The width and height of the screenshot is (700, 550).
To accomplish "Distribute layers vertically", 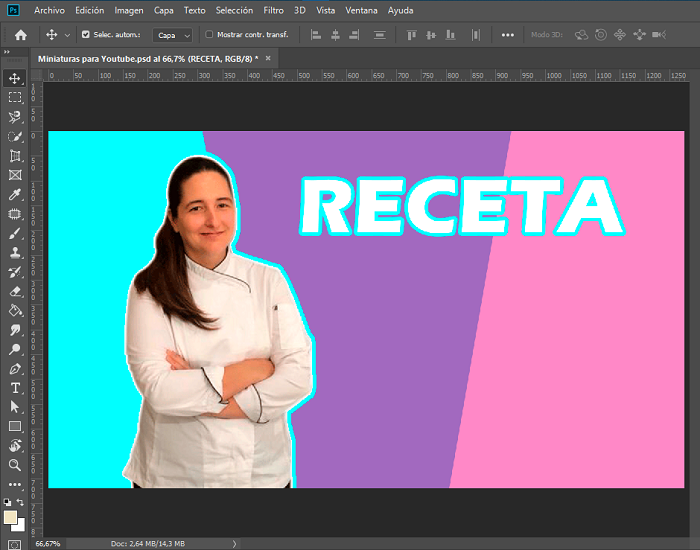I will point(380,35).
